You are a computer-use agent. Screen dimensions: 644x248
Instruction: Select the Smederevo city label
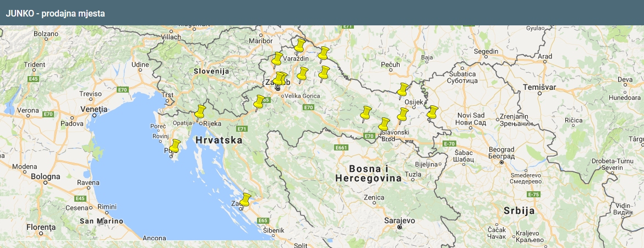click(526, 178)
